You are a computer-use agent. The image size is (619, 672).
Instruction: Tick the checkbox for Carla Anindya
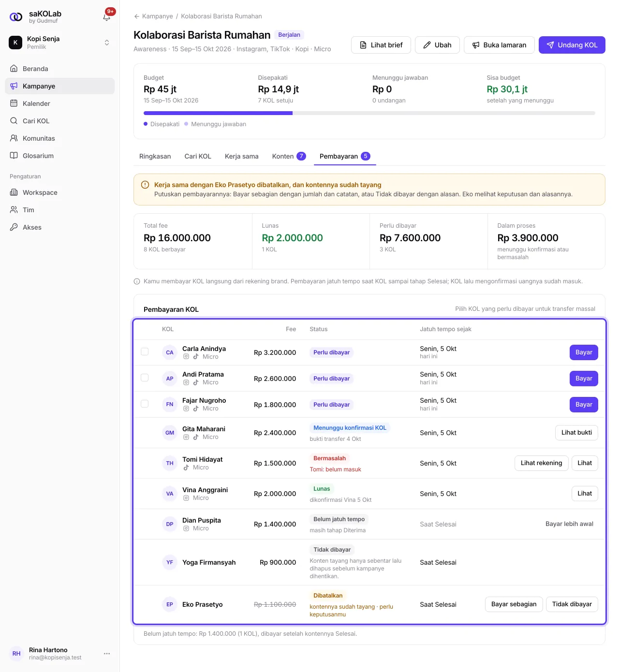pyautogui.click(x=145, y=352)
